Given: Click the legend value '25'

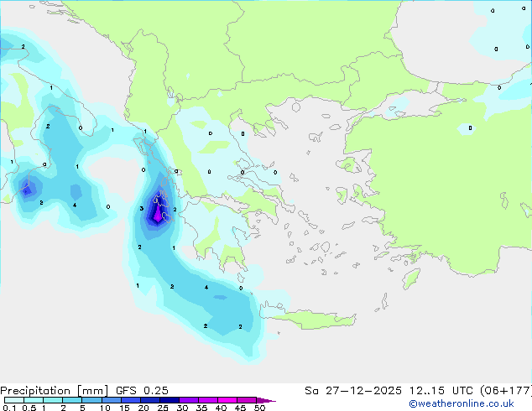Looking at the screenshot, I should point(163,408).
